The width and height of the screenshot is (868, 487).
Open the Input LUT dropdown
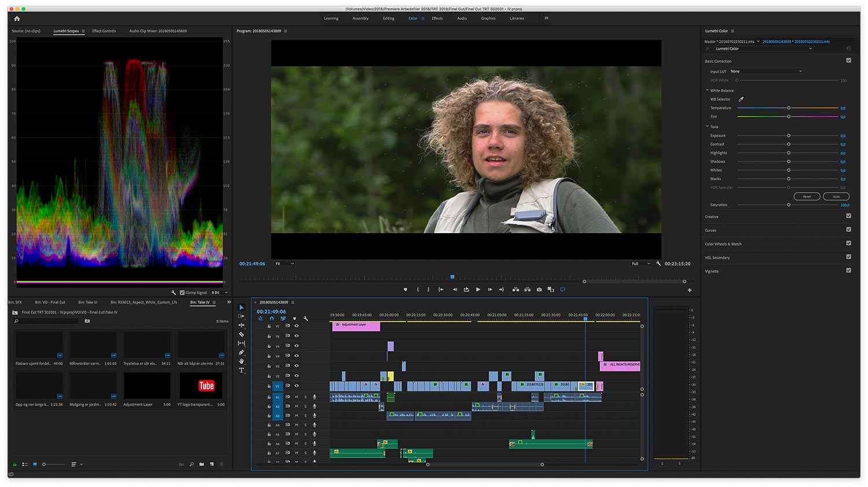[x=766, y=71]
